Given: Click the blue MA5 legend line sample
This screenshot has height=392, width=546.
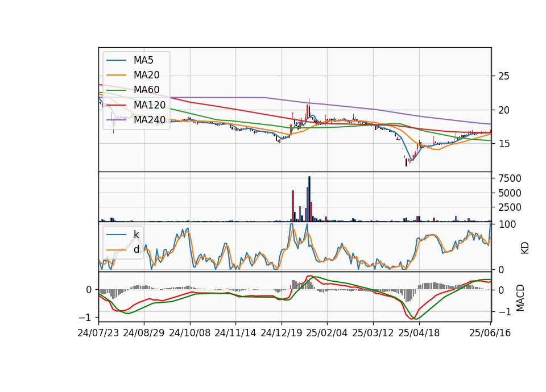Looking at the screenshot, I should coord(116,61).
